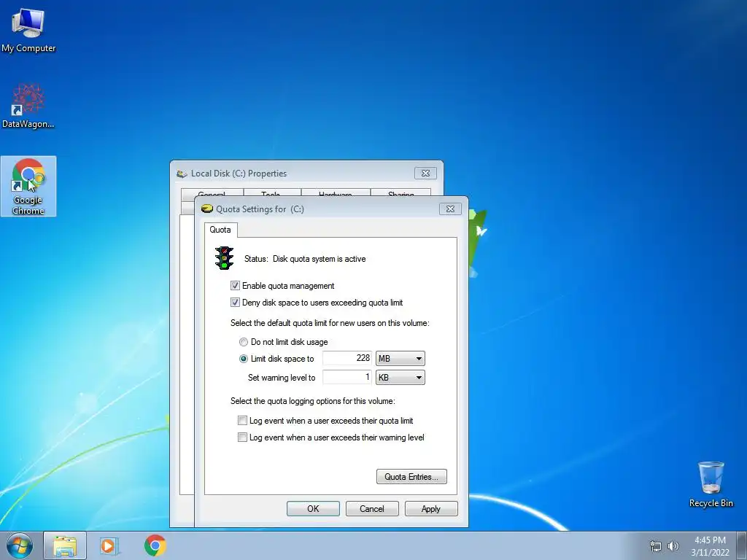
Task: Open the Windows Start button
Action: (x=19, y=545)
